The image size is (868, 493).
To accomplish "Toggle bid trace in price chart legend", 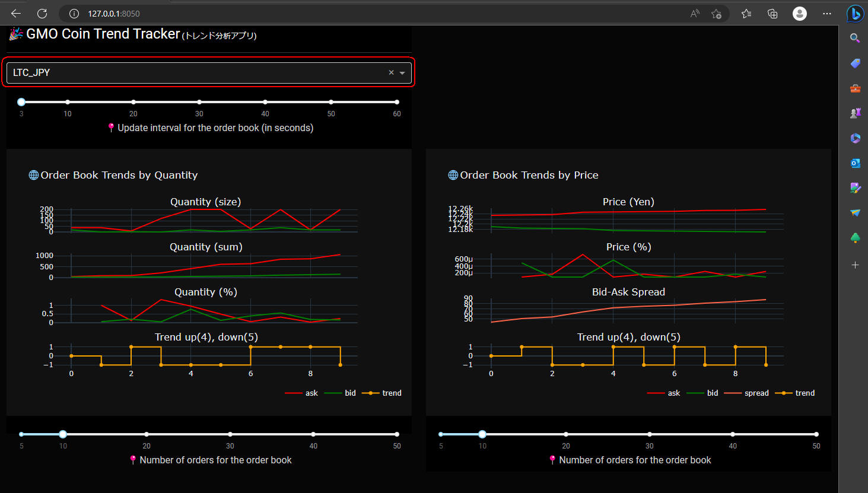I will pos(702,393).
